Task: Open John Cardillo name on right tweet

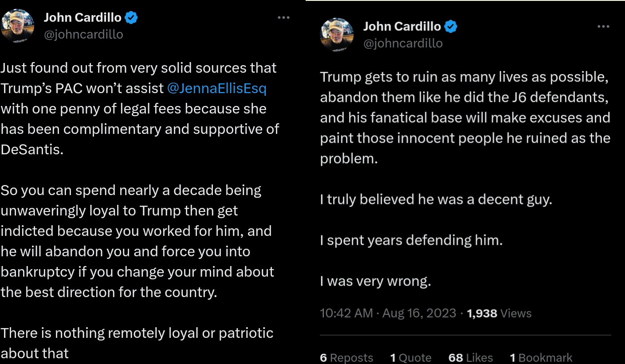Action: pos(402,27)
